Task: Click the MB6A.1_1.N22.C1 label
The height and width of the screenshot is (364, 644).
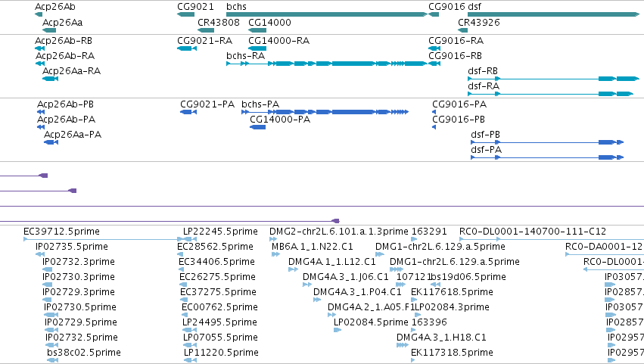Action: (313, 247)
